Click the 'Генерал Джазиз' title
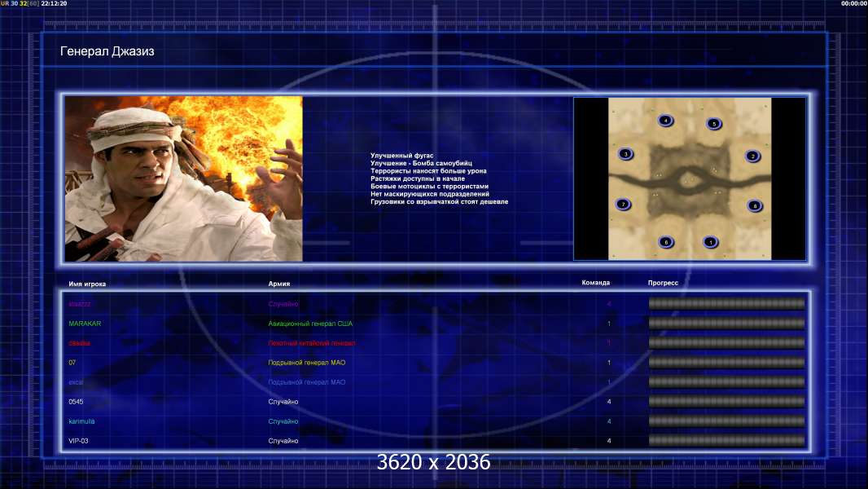The height and width of the screenshot is (489, 868). coord(107,51)
